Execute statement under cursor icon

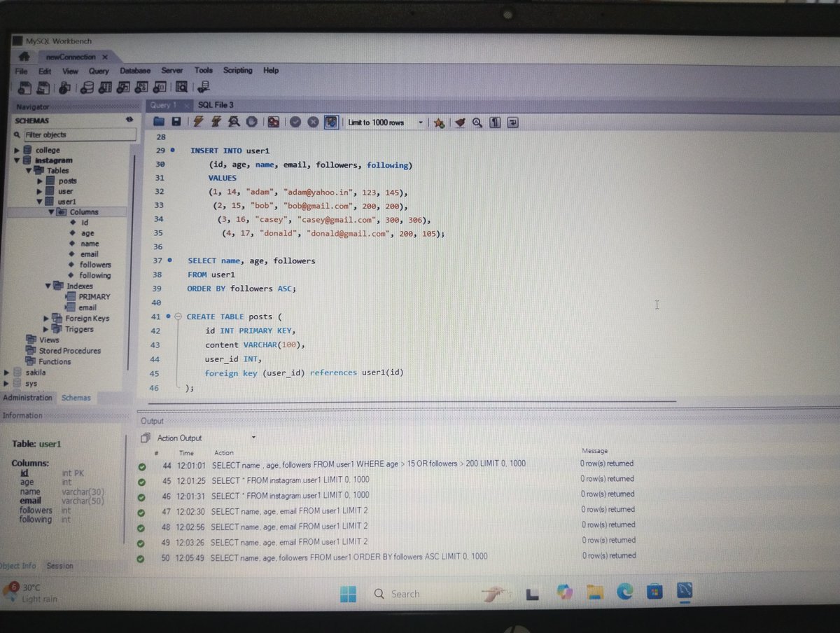tap(216, 122)
